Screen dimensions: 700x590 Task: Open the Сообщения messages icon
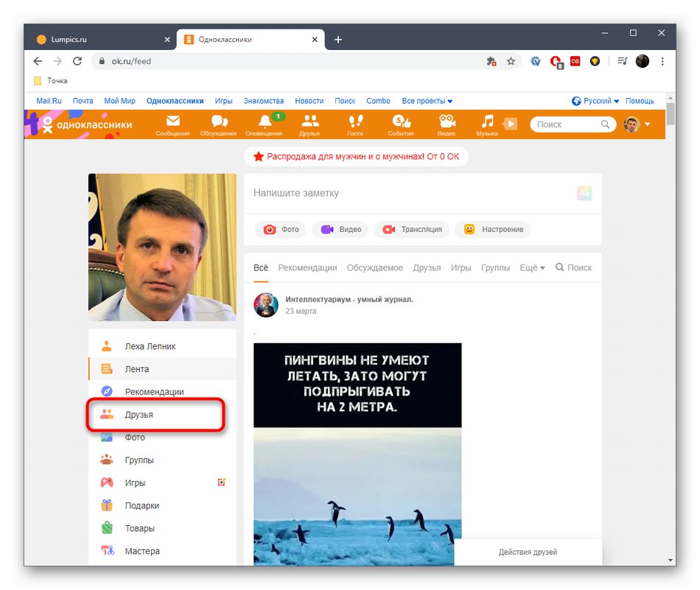172,124
